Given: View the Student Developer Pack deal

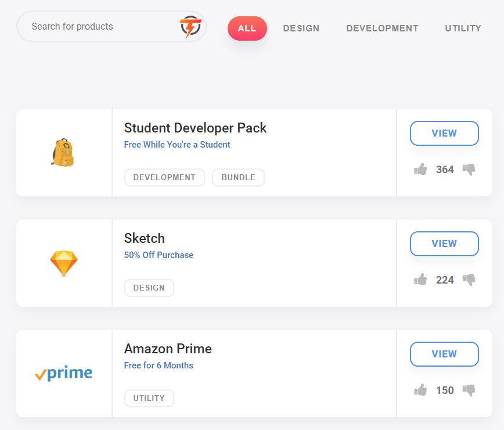Looking at the screenshot, I should click(444, 133).
